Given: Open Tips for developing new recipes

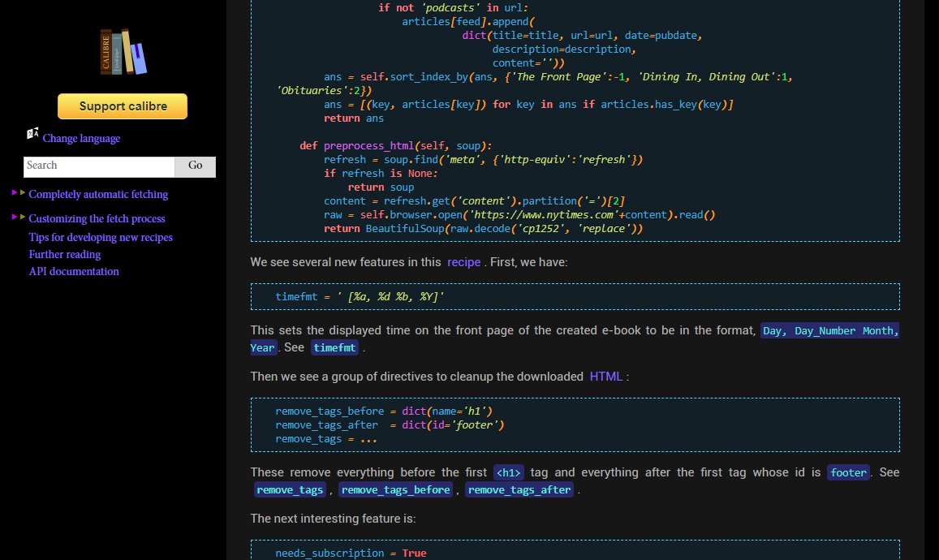Looking at the screenshot, I should pos(101,237).
